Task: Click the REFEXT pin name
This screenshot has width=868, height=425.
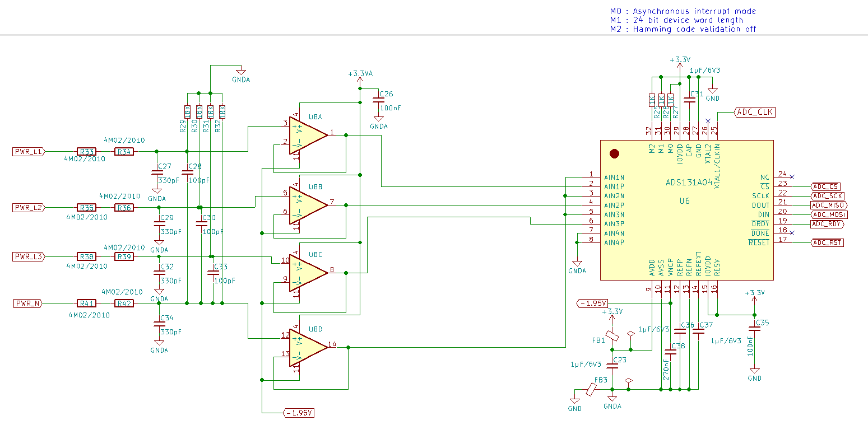Action: (x=698, y=263)
